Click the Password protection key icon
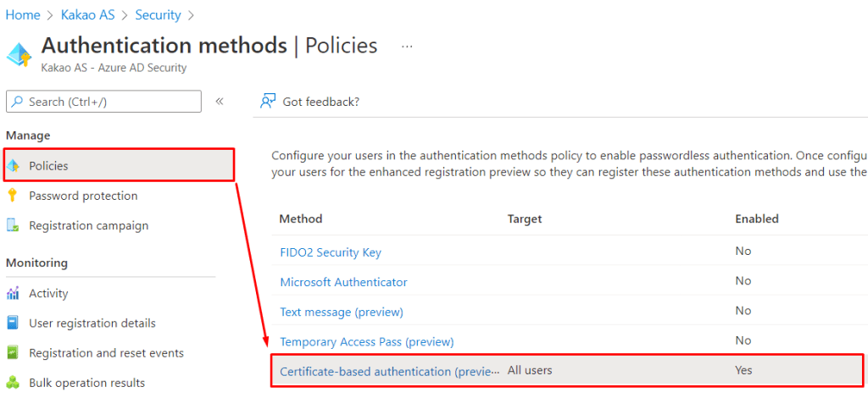 tap(13, 196)
